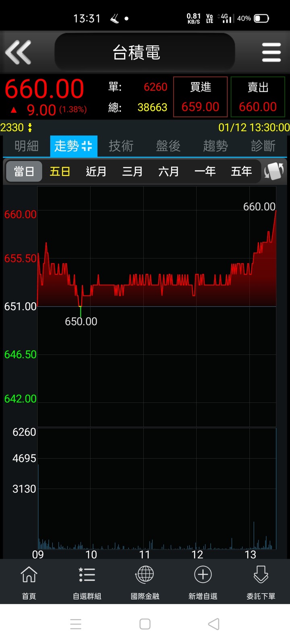Tap the 單 volume value 6260

[155, 87]
